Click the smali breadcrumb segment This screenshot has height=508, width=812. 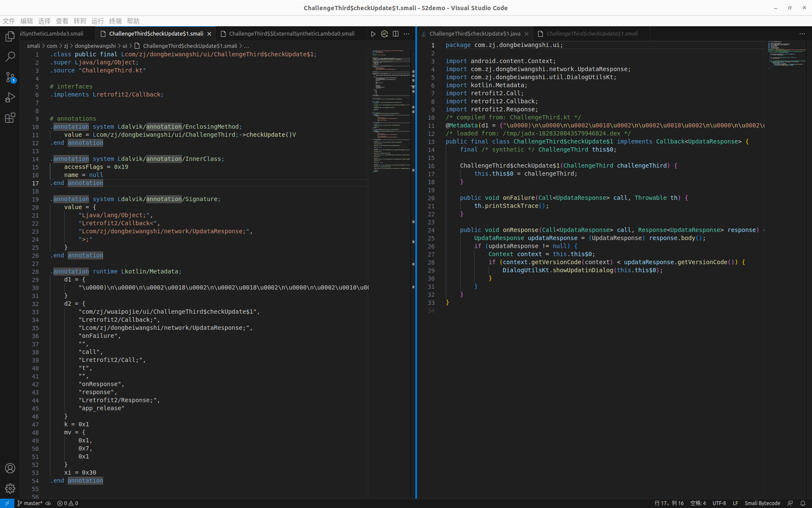click(x=33, y=46)
